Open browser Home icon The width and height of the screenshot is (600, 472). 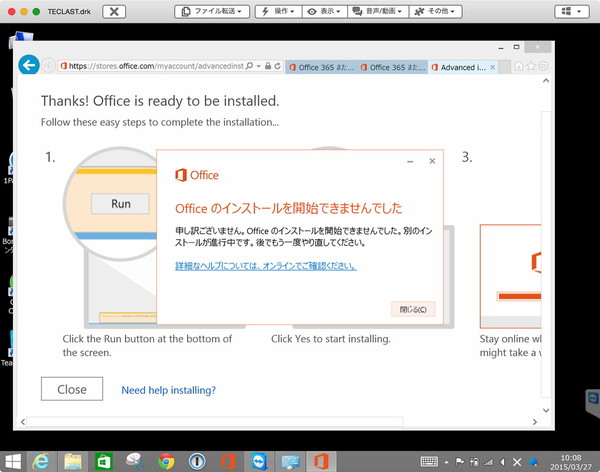tap(518, 66)
